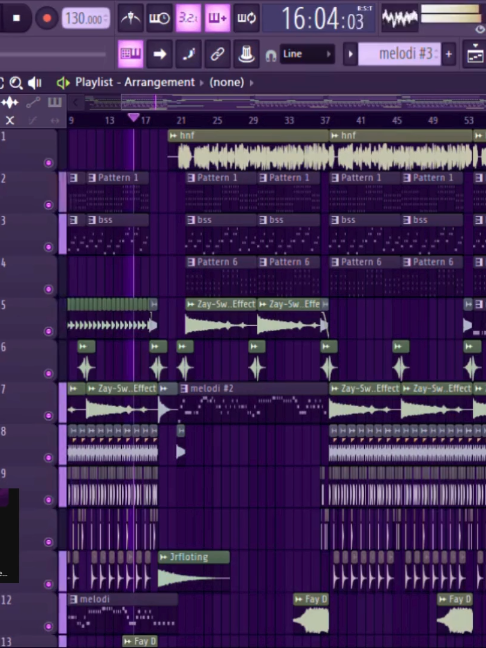
Task: Select the playlist zoom magnifier tool
Action: tap(16, 83)
